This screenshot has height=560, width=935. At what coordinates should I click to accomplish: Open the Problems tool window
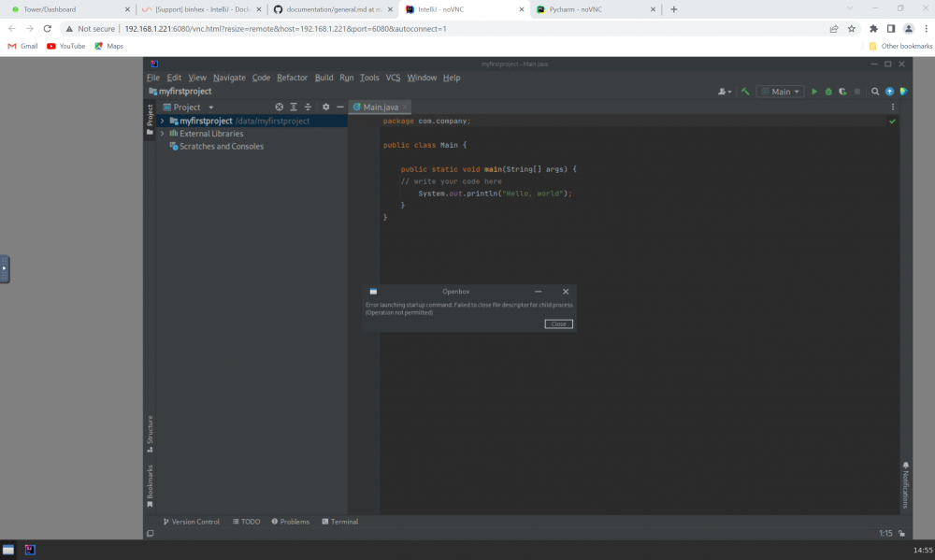pyautogui.click(x=291, y=522)
